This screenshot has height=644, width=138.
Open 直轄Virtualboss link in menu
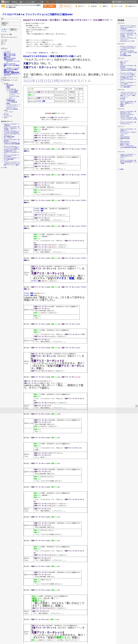pos(9,71)
